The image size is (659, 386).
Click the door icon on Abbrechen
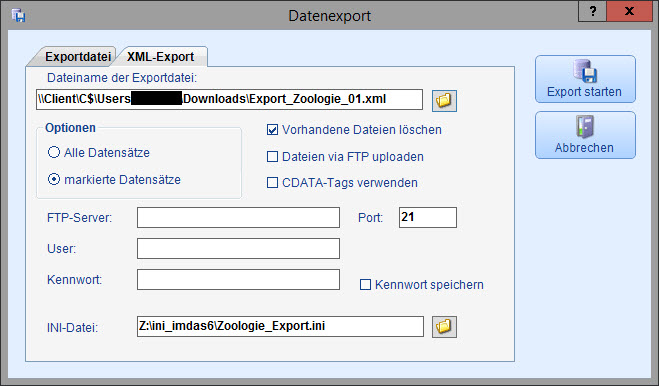585,127
